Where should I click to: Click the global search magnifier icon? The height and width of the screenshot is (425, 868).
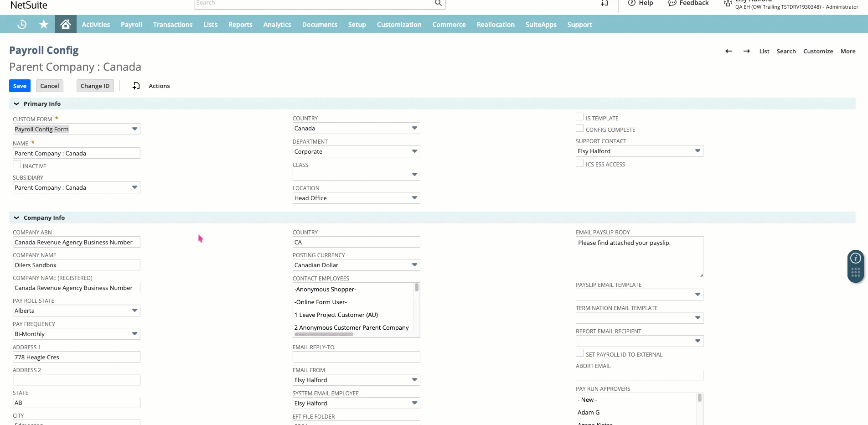click(438, 3)
